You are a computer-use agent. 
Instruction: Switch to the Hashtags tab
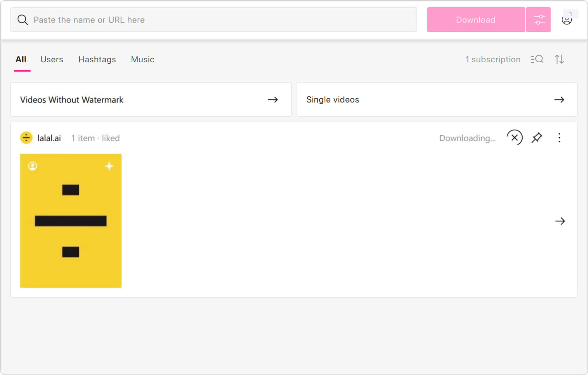click(97, 59)
